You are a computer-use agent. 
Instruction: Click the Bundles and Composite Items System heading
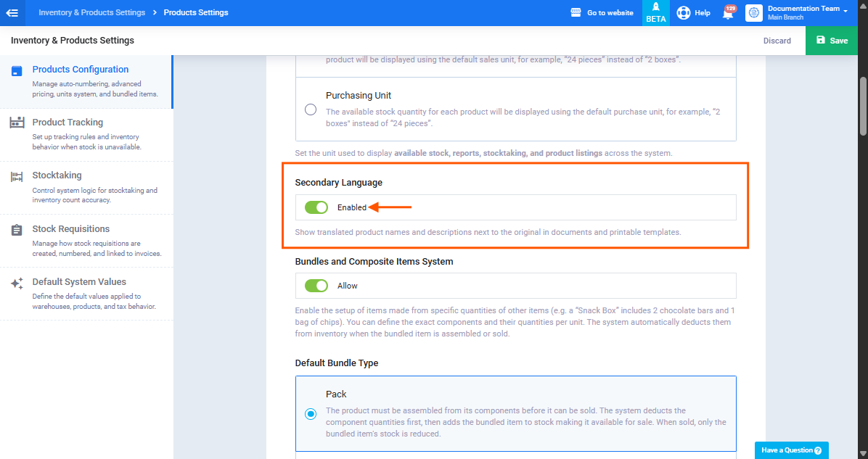374,262
